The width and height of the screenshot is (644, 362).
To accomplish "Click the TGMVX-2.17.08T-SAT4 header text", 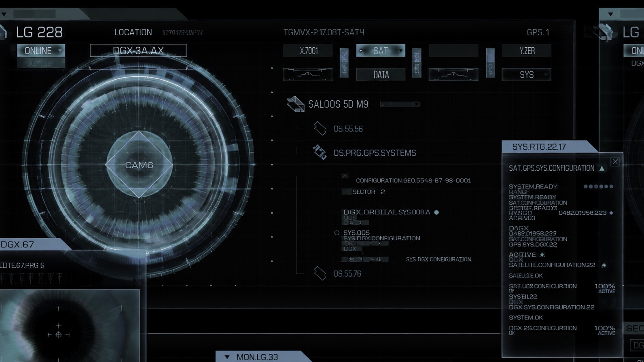I will click(x=324, y=32).
